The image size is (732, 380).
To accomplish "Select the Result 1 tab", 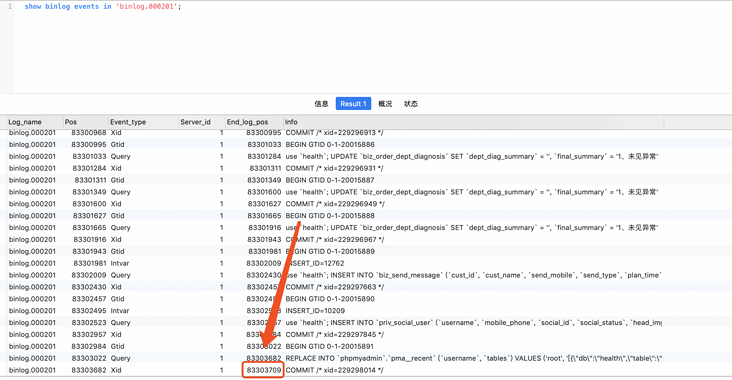I will [x=353, y=104].
